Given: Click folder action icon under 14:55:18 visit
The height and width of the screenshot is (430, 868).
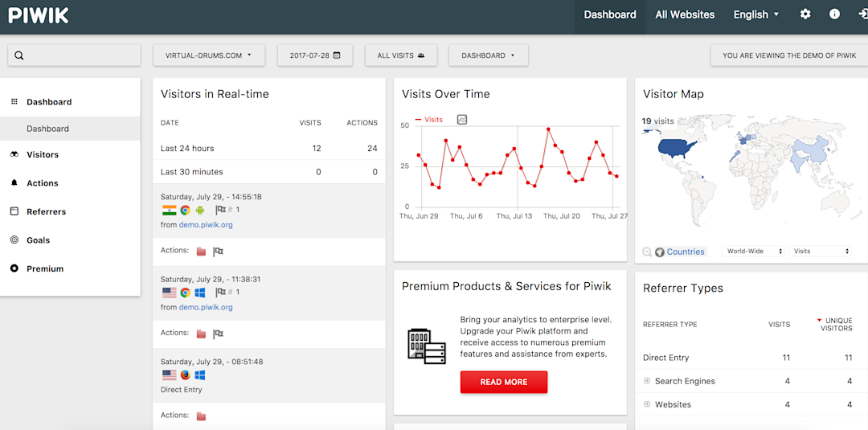Looking at the screenshot, I should pos(202,252).
